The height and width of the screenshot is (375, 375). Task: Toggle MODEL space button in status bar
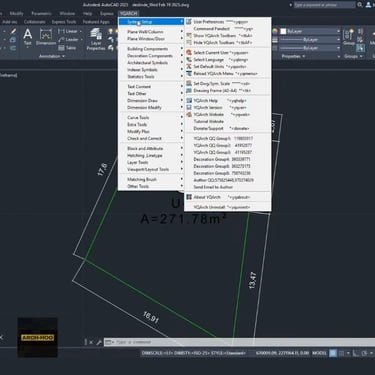pos(319,353)
